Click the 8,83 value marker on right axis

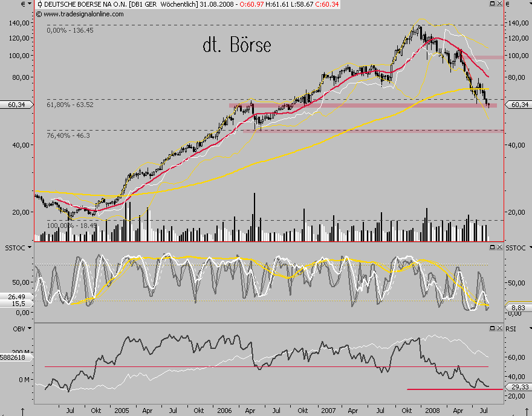click(x=519, y=308)
